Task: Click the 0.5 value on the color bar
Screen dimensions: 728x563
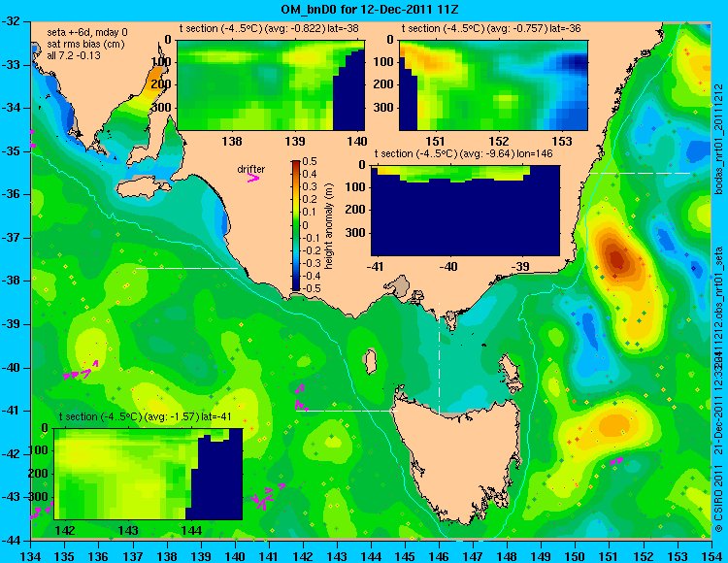Action: pyautogui.click(x=310, y=161)
